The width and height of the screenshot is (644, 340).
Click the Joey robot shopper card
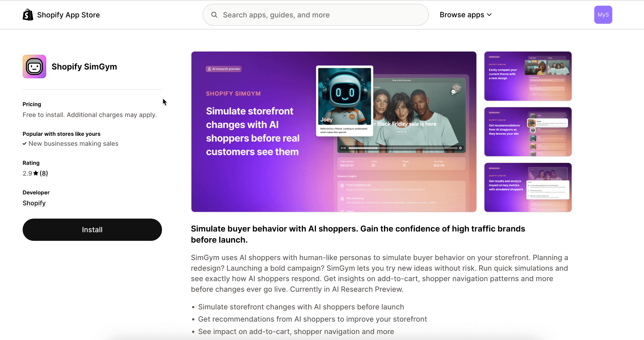pyautogui.click(x=344, y=101)
